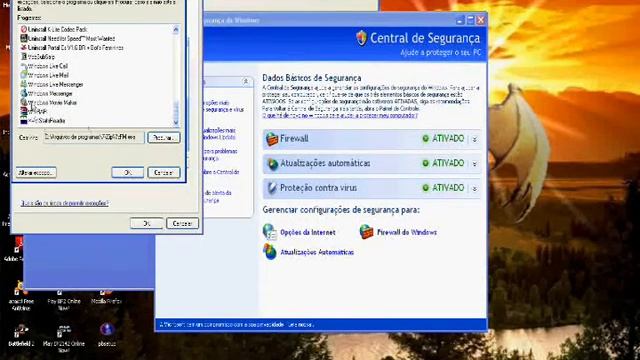
Task: Click the Dados Básicos de Segurança heading
Action: pyautogui.click(x=311, y=78)
